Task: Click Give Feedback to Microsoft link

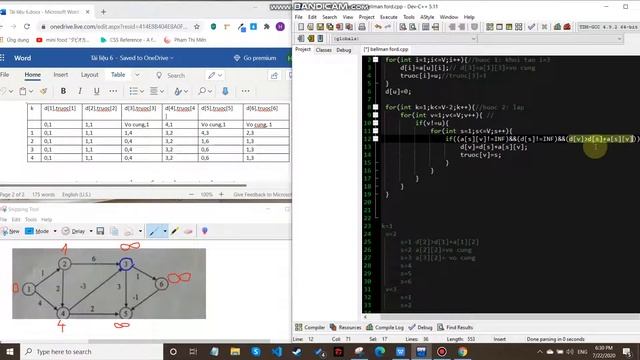Action: 262,195
